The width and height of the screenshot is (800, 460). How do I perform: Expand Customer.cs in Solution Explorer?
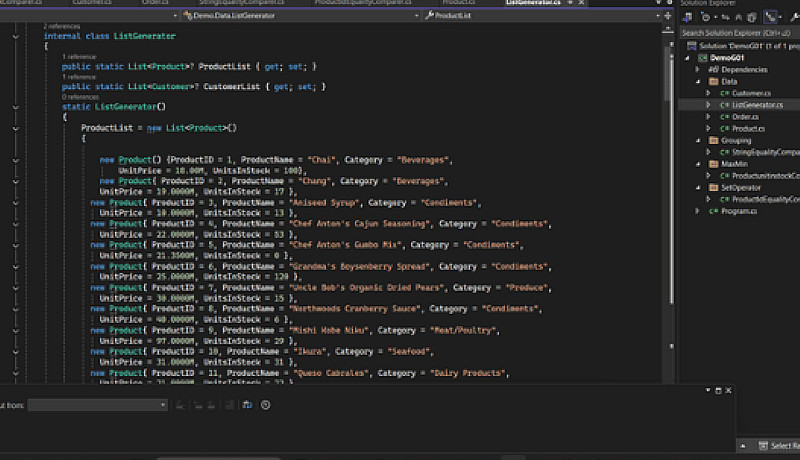(708, 93)
